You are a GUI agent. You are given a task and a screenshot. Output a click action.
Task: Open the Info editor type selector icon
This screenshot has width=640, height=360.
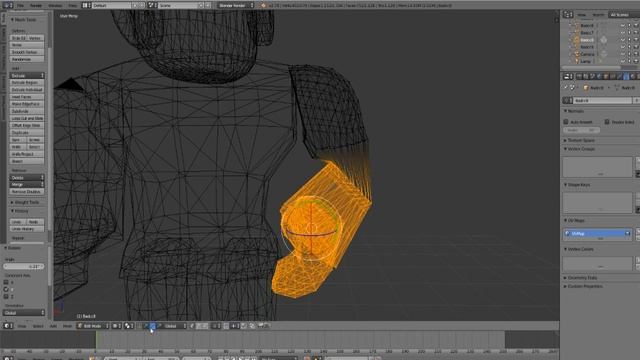7,5
